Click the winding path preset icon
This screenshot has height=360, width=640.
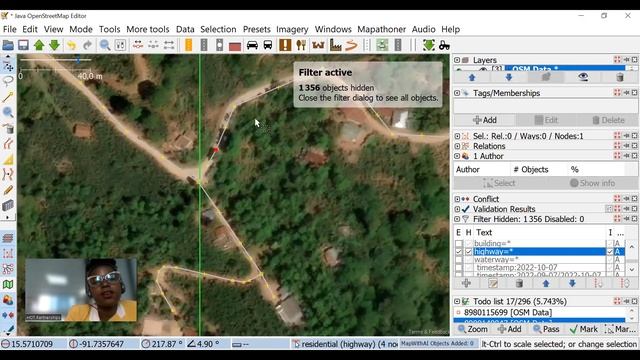pos(351,45)
